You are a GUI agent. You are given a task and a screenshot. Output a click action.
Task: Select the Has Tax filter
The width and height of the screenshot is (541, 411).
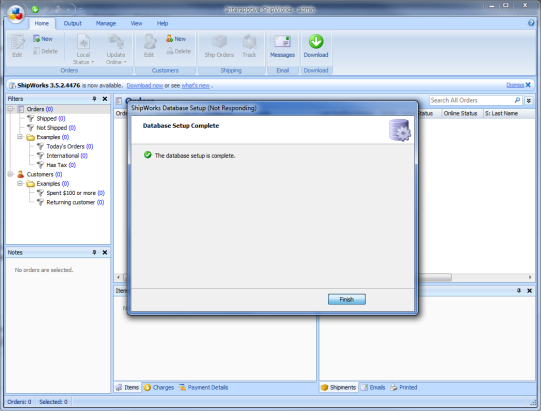(57, 165)
